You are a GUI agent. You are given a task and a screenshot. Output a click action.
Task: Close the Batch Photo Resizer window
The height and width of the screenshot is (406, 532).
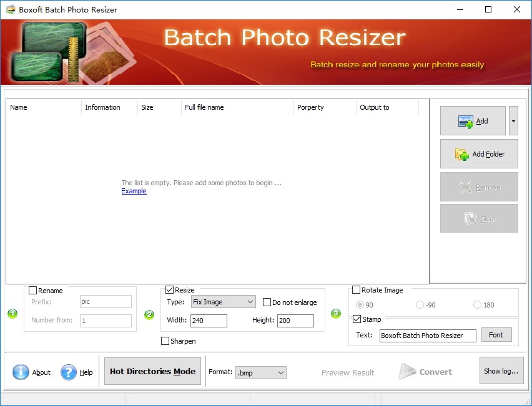coord(517,9)
